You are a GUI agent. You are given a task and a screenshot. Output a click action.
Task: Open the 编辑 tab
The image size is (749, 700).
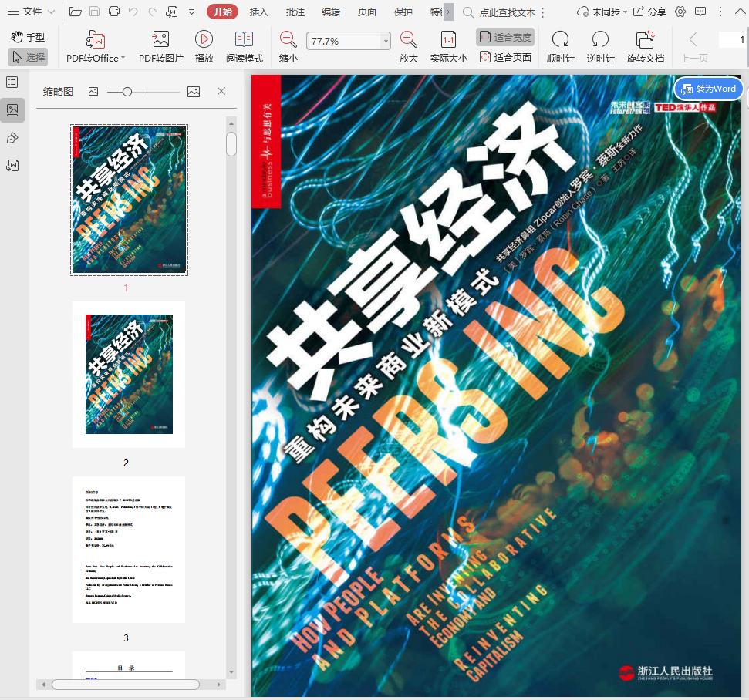coord(331,12)
